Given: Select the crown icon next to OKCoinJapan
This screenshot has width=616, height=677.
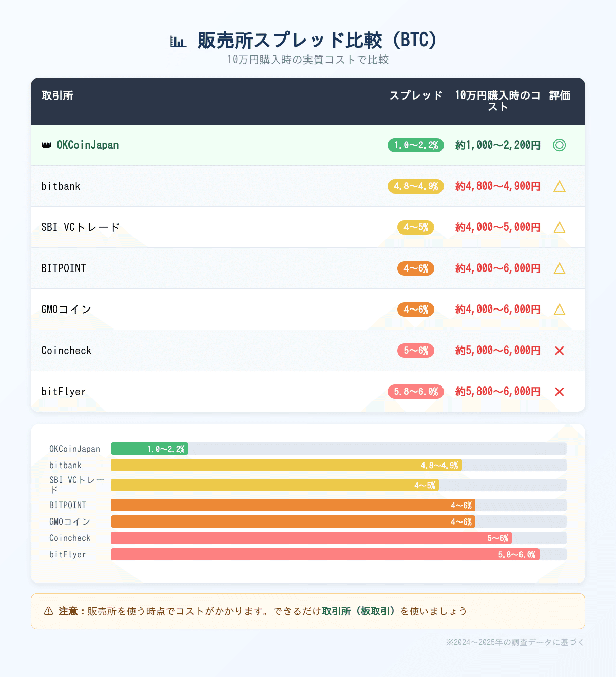Looking at the screenshot, I should (x=47, y=145).
